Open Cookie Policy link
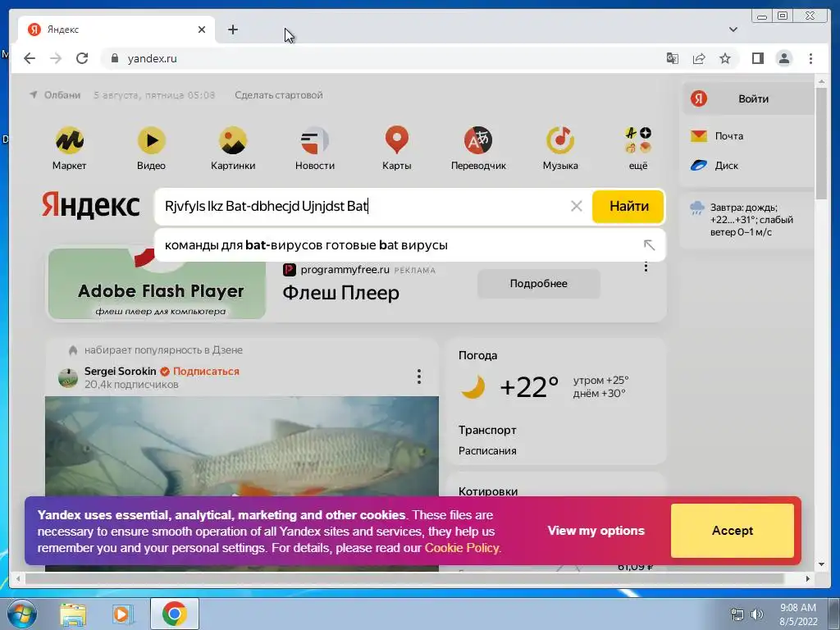This screenshot has height=630, width=840. click(x=463, y=548)
